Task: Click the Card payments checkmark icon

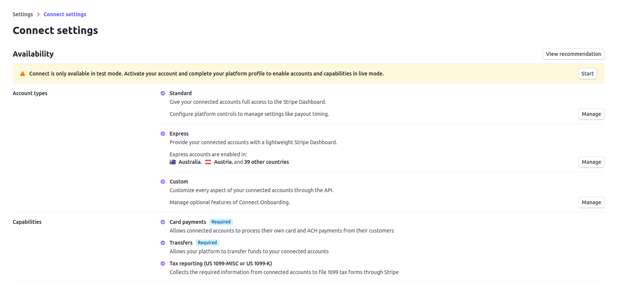Action: tap(163, 222)
